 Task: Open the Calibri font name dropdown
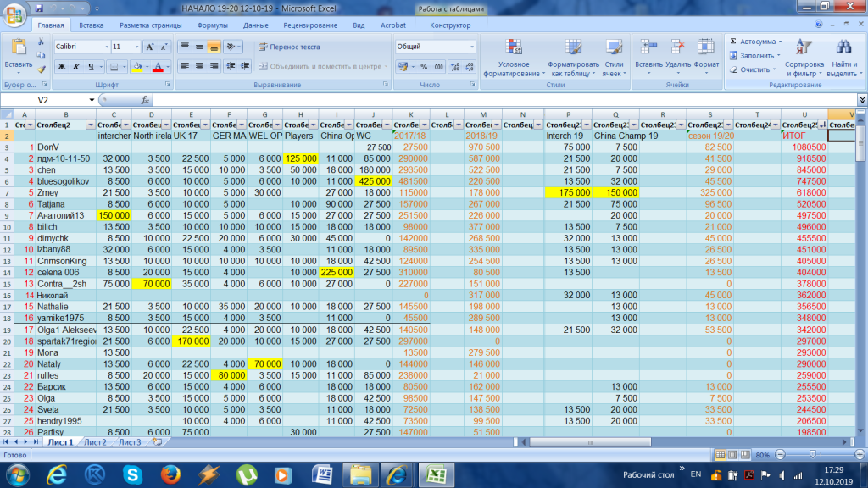[x=105, y=47]
